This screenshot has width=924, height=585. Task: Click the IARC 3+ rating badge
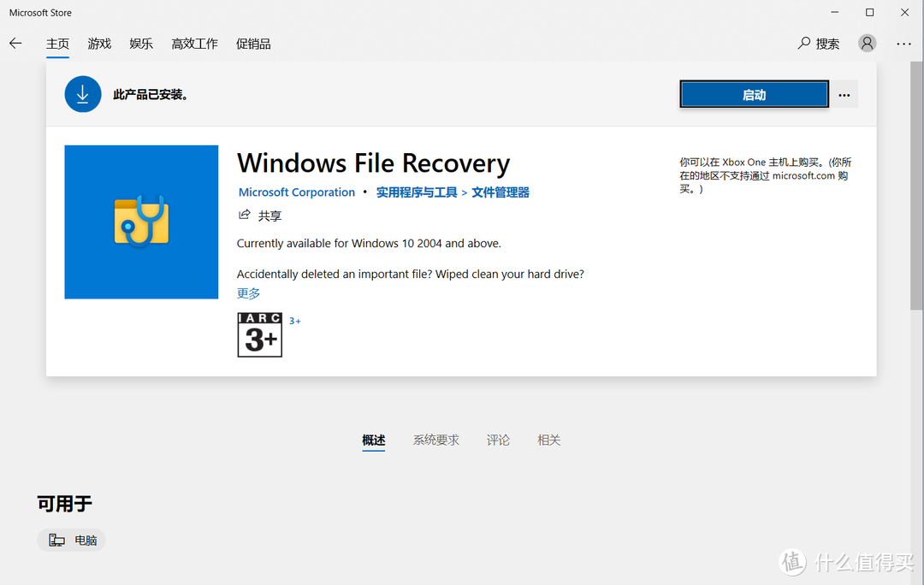click(260, 334)
